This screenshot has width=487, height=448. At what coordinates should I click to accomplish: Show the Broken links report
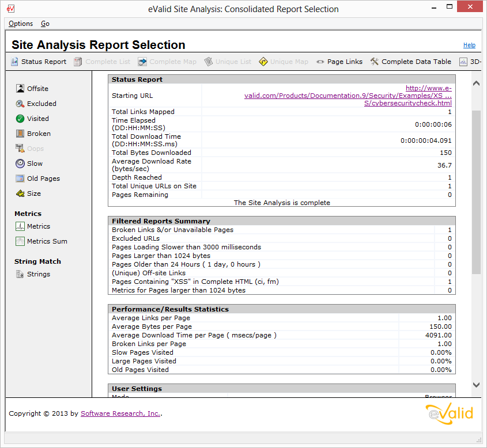point(39,134)
